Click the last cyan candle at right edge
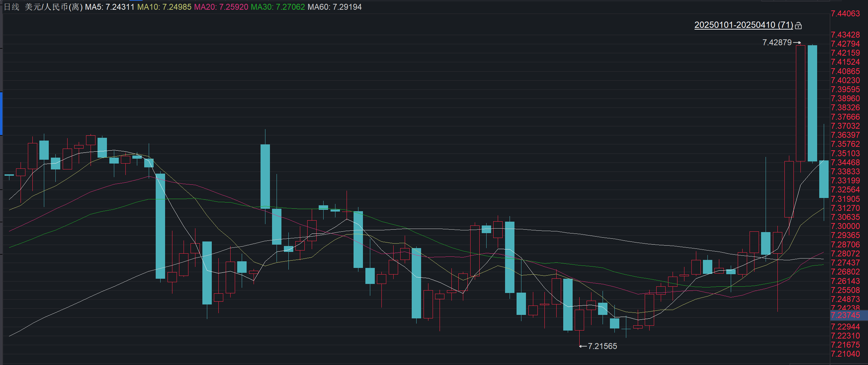The image size is (868, 365). (824, 179)
